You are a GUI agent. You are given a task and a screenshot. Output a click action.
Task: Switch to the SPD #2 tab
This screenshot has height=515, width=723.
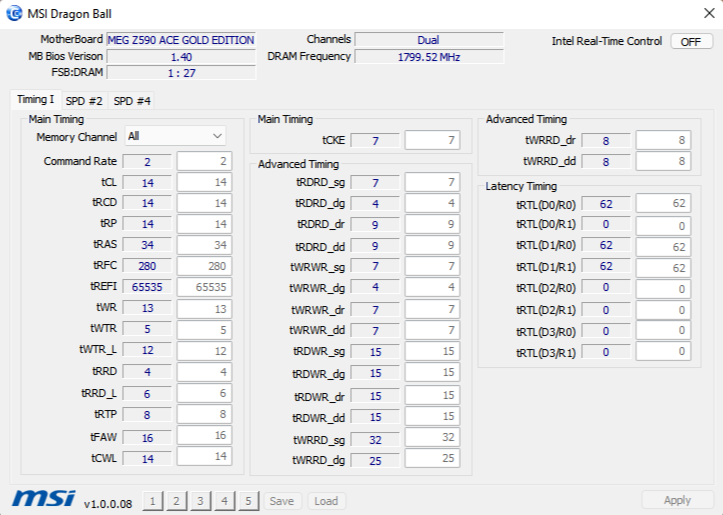click(84, 101)
